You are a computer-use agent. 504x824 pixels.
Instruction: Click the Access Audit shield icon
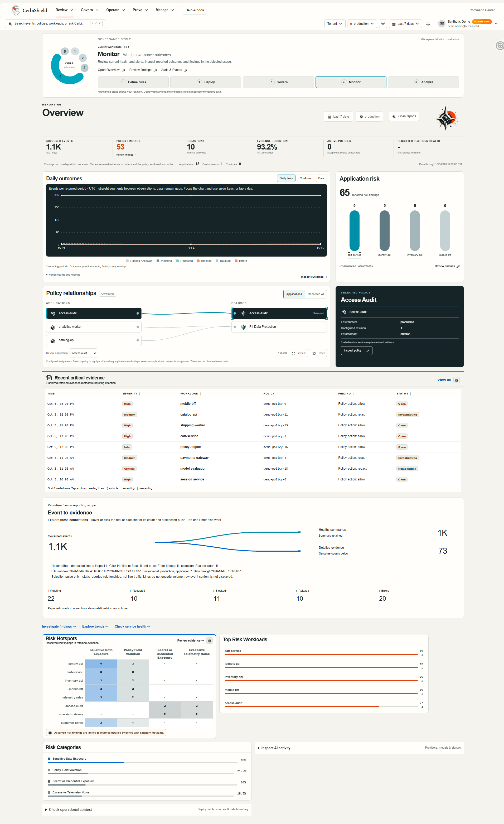tap(243, 313)
